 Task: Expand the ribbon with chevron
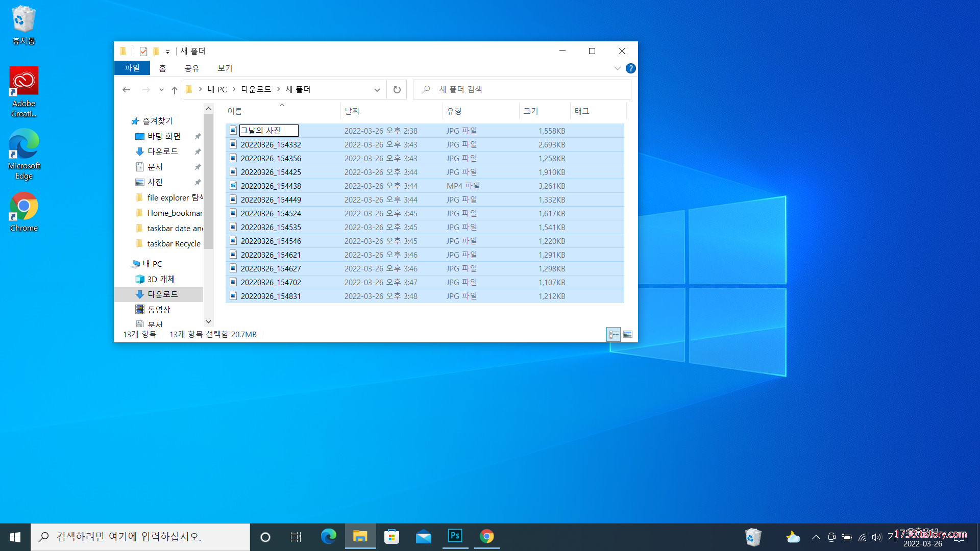[617, 68]
